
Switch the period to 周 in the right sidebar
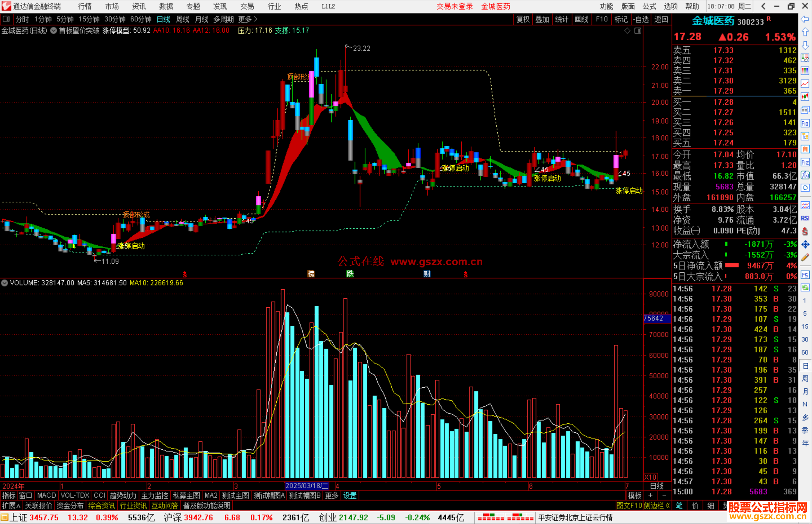pos(805,378)
